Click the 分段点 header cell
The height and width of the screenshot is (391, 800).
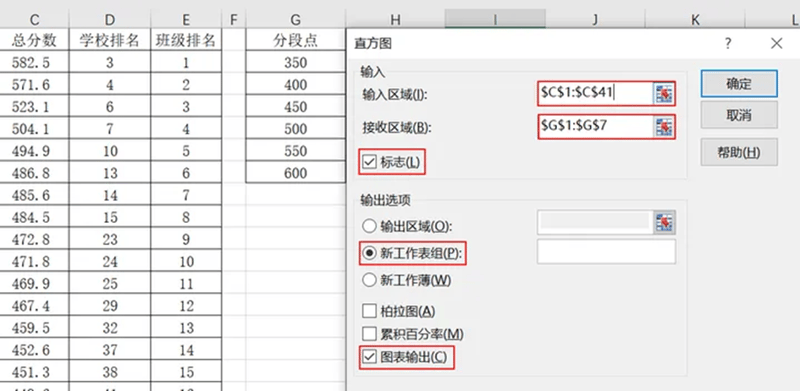(x=295, y=40)
